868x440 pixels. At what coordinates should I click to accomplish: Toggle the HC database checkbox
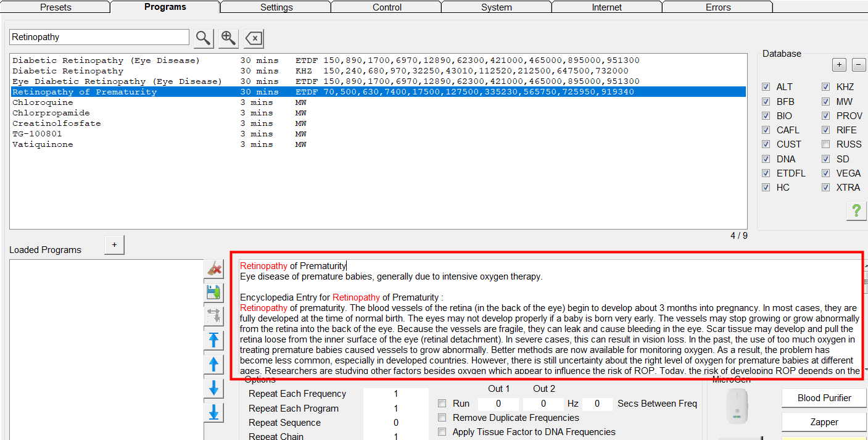click(x=766, y=188)
